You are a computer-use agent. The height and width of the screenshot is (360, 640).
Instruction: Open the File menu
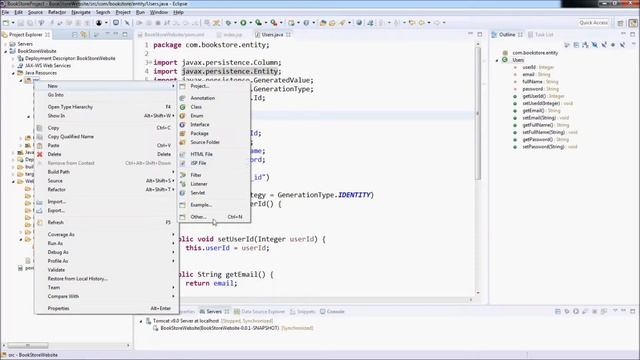(x=6, y=12)
